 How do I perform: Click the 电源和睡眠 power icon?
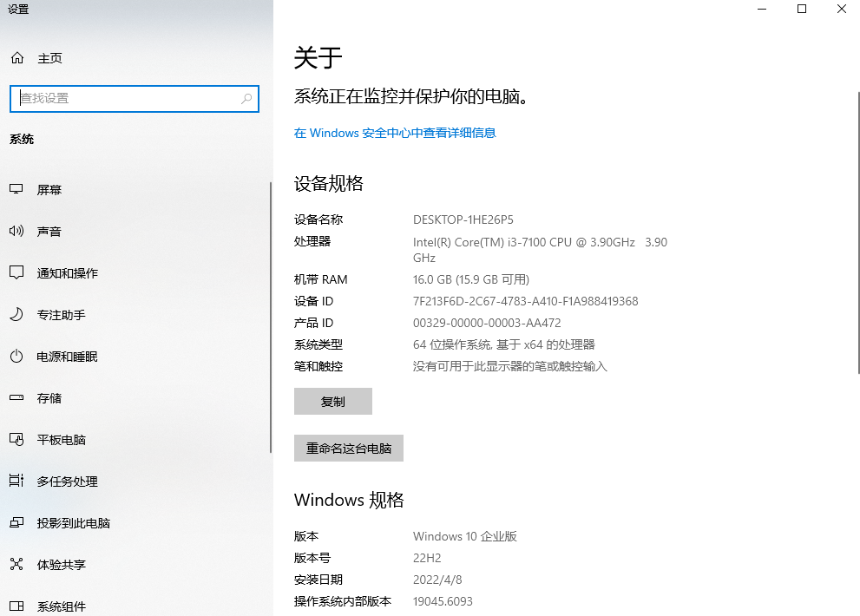click(x=16, y=356)
